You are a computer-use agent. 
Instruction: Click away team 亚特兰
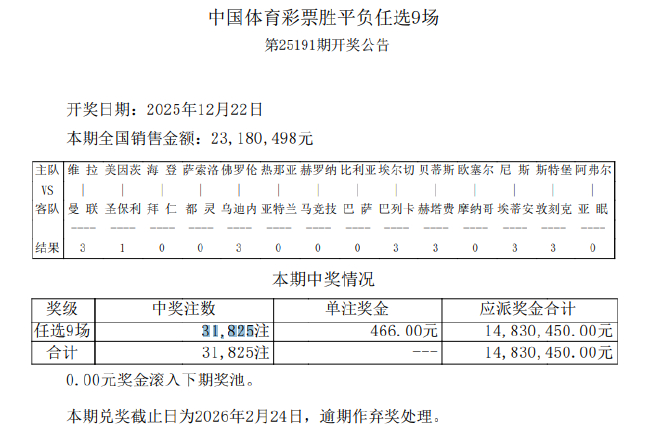tap(279, 209)
